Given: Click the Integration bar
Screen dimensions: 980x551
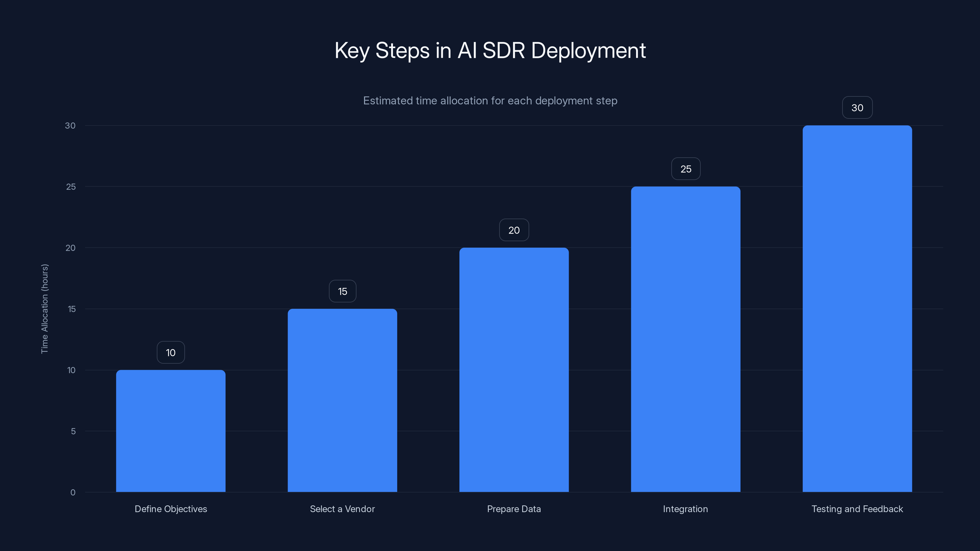Looking at the screenshot, I should click(686, 339).
